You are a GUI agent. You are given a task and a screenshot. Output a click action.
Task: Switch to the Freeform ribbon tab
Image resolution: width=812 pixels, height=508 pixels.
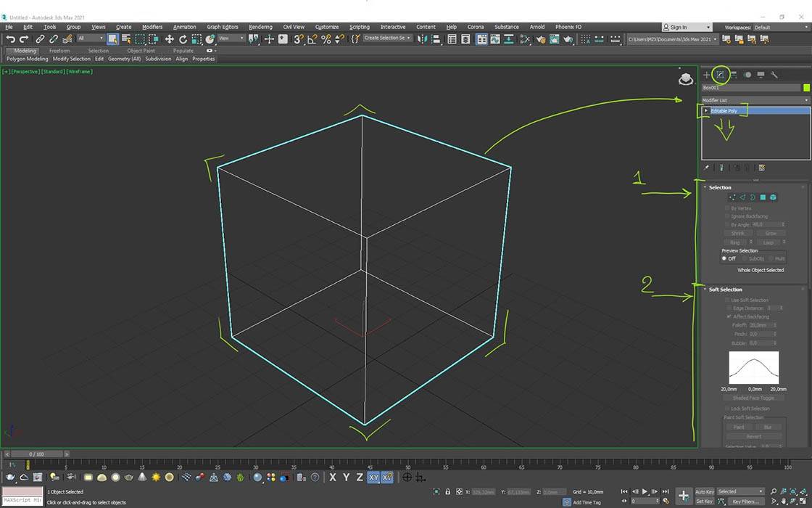tap(59, 51)
